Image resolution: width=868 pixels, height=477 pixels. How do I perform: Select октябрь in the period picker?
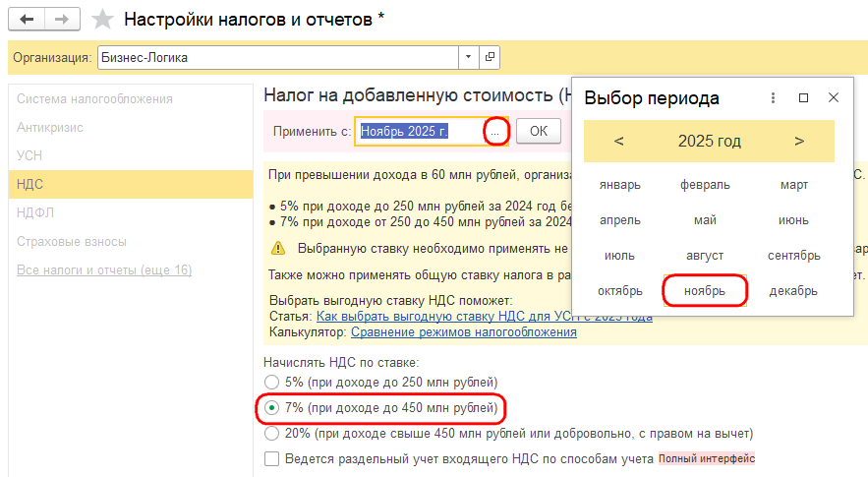click(x=619, y=291)
